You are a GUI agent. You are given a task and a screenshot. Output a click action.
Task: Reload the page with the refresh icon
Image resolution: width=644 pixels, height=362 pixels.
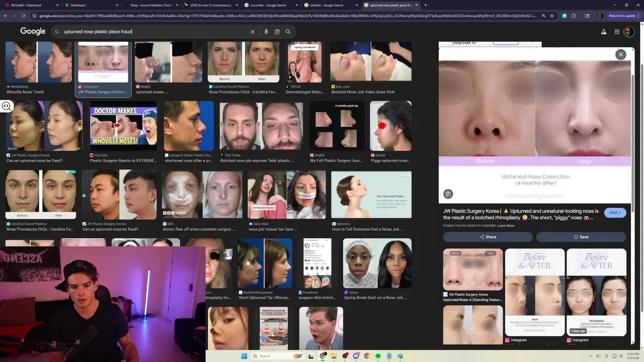point(23,16)
